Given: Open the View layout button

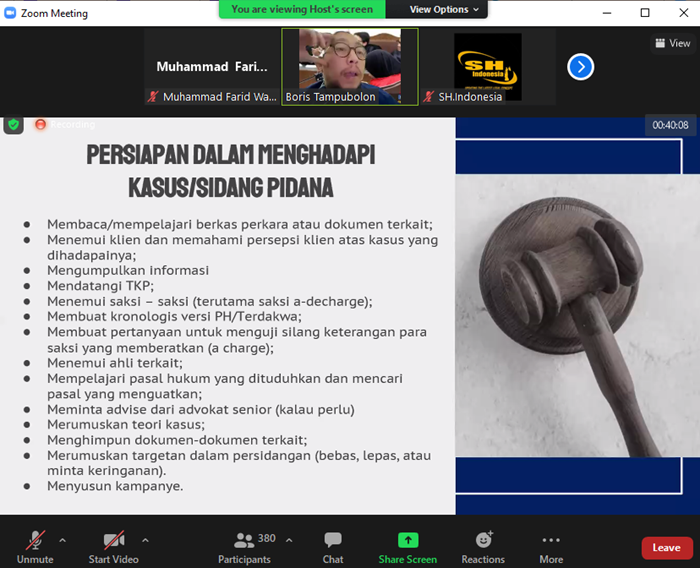Looking at the screenshot, I should coord(673,43).
